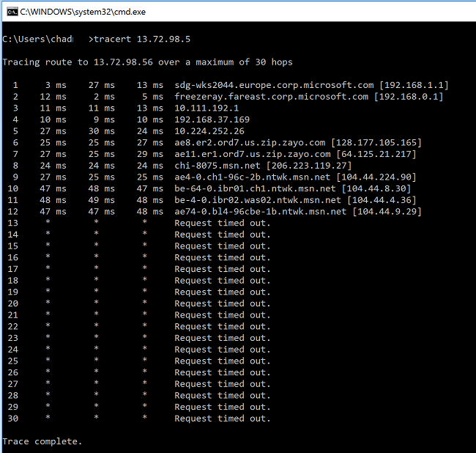Click 'Request timed out.' on hop 23
Screen dimensions: 476x453
click(x=222, y=338)
